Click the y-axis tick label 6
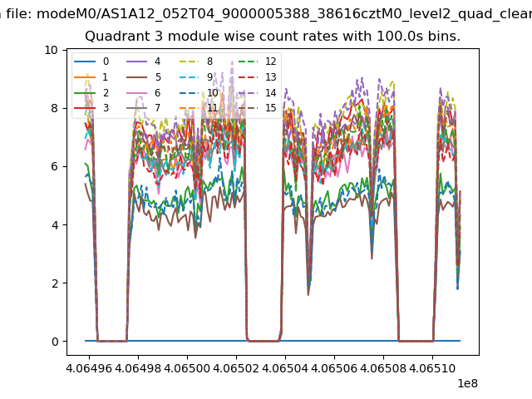This screenshot has width=532, height=399. coord(55,166)
